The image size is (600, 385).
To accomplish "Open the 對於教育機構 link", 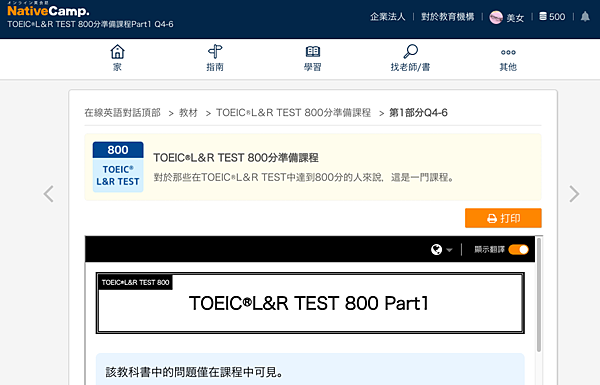I will point(448,17).
